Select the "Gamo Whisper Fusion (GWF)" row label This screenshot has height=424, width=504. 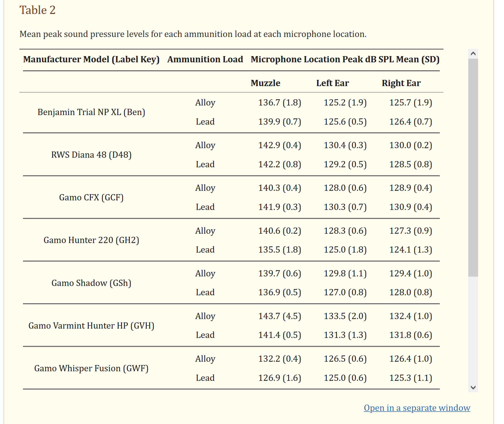[x=91, y=368]
